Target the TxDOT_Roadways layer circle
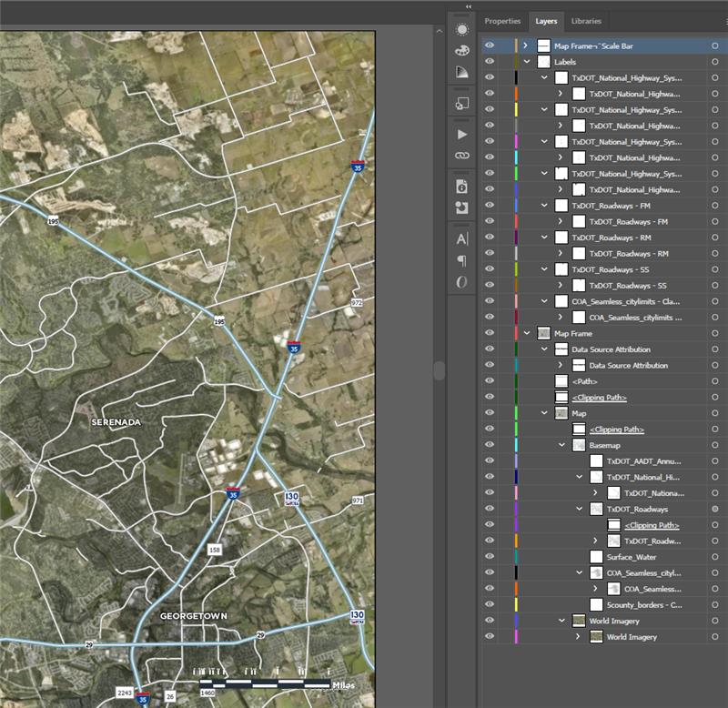 coord(715,509)
